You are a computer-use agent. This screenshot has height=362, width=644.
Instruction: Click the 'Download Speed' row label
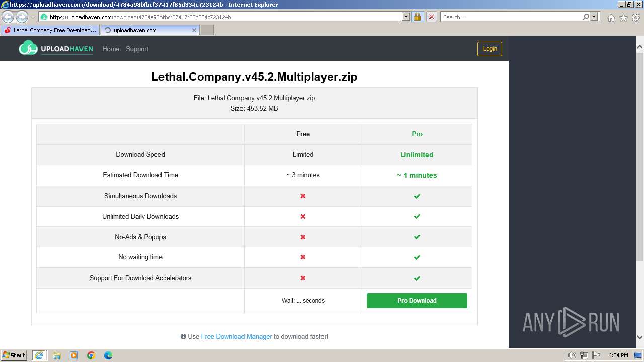[x=140, y=155]
